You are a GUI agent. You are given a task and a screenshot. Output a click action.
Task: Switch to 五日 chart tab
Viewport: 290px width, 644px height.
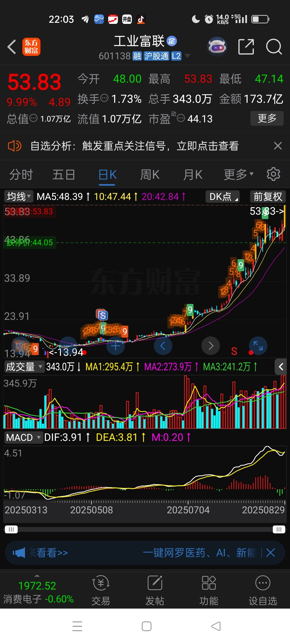pyautogui.click(x=64, y=175)
